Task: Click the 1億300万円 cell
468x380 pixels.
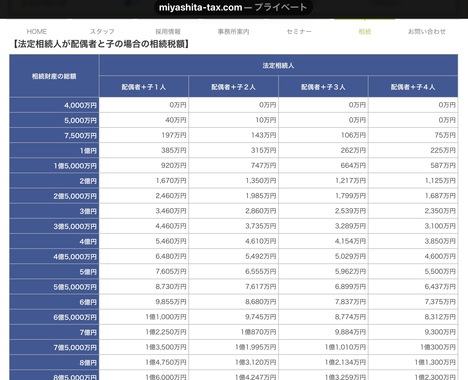Action: click(413, 348)
